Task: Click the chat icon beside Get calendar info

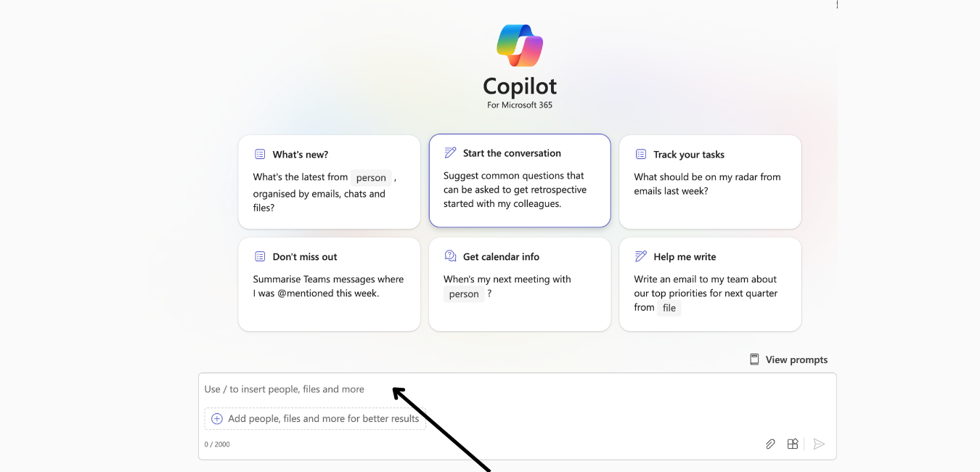Action: (450, 256)
